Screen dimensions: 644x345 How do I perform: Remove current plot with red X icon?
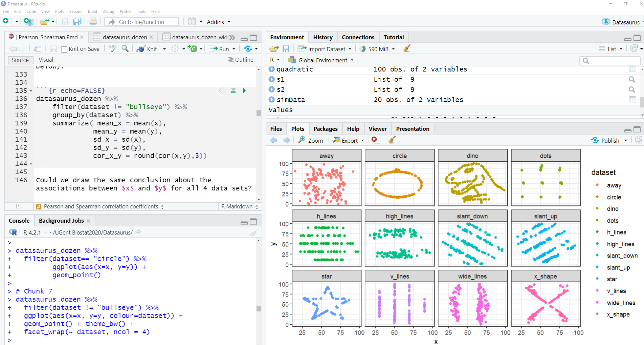[x=374, y=140]
